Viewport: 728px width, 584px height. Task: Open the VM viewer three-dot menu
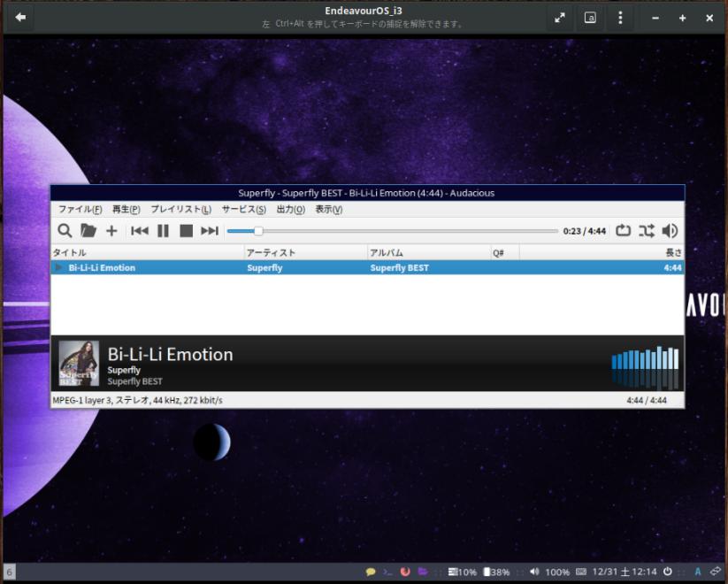click(x=620, y=18)
